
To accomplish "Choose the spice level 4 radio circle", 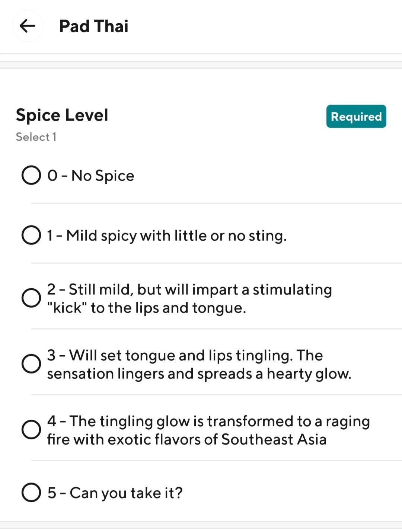I will coord(31,430).
